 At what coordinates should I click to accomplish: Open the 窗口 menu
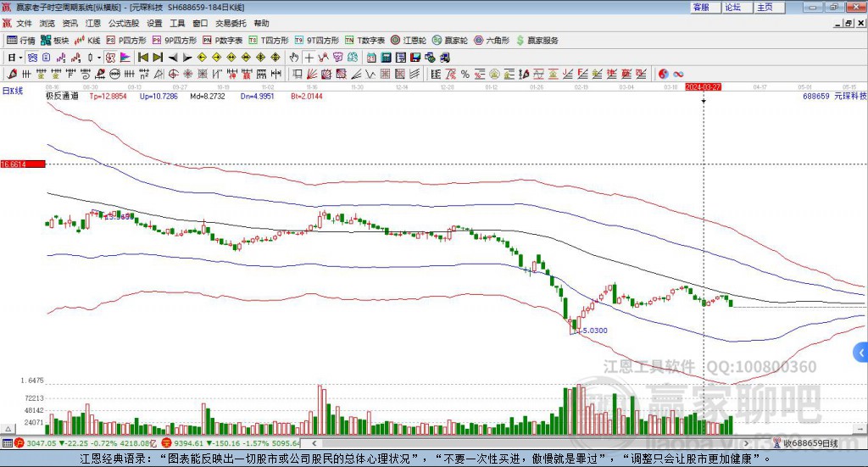[x=200, y=23]
